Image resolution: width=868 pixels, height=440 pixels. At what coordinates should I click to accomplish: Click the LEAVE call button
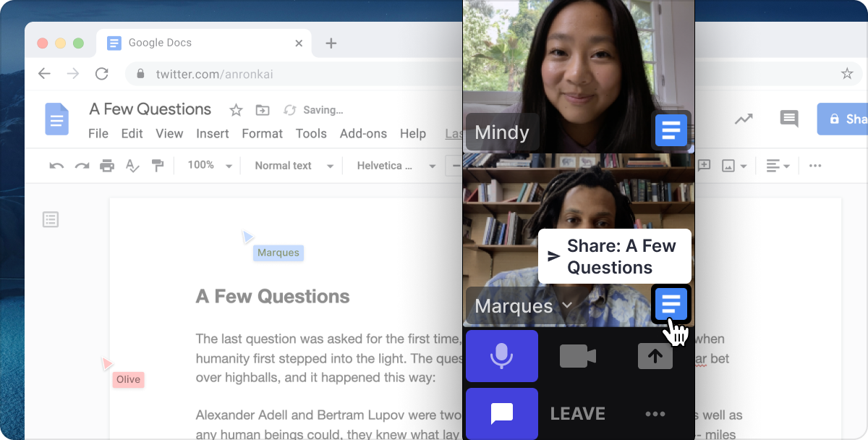pos(578,414)
